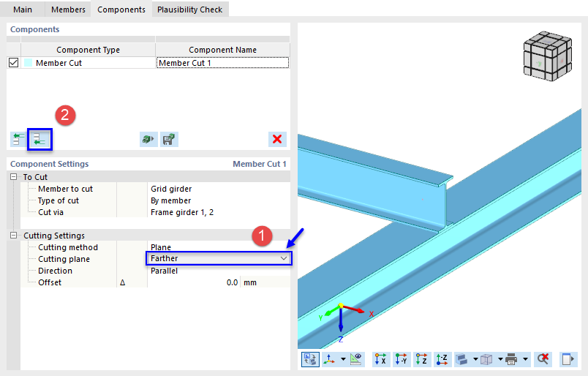Click the Component Type column header

(x=88, y=50)
